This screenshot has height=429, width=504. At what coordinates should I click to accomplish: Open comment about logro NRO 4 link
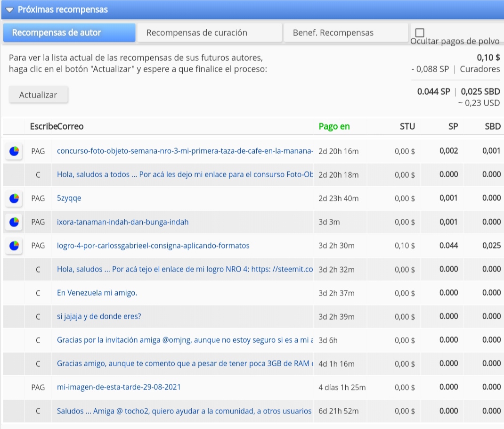click(x=185, y=269)
